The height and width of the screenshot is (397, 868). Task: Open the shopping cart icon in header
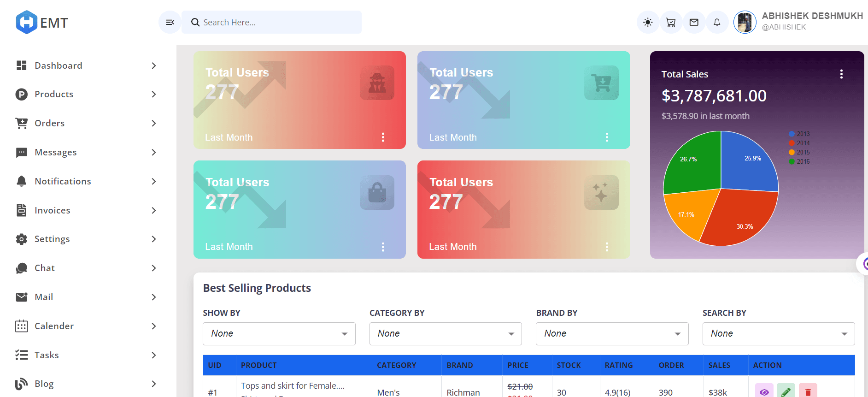(x=671, y=22)
